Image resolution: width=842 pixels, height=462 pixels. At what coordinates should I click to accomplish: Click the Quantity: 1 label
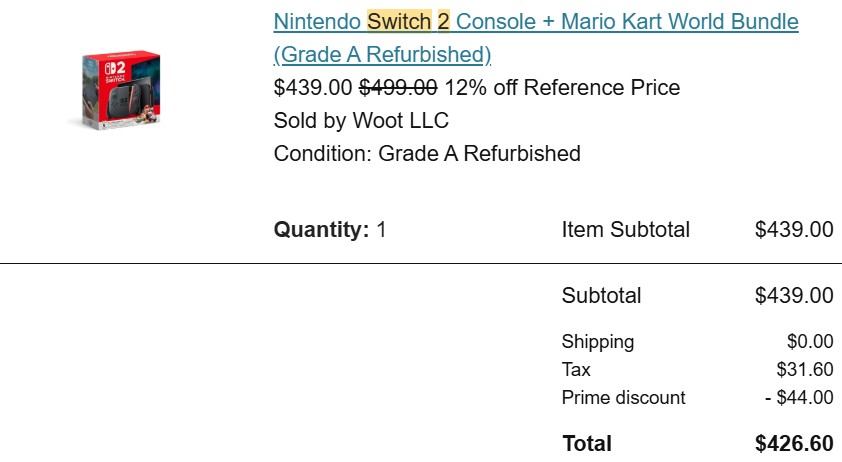pos(330,230)
